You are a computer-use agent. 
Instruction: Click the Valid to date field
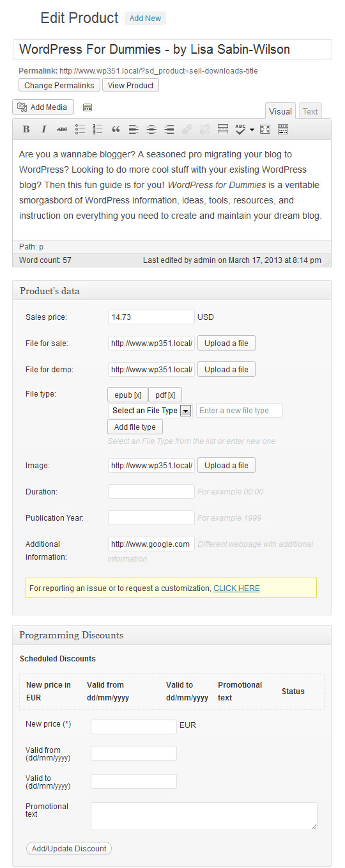[x=134, y=781]
